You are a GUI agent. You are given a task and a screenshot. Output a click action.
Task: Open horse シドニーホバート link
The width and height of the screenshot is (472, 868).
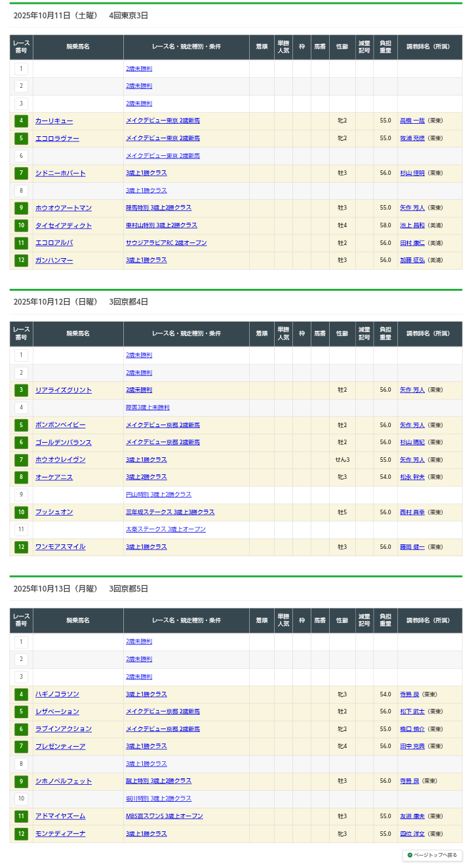click(x=60, y=173)
